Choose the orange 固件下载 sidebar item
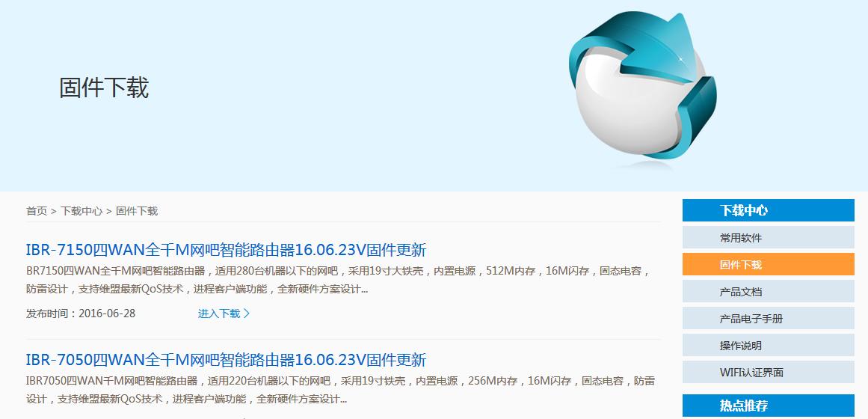The image size is (868, 419). 769,265
